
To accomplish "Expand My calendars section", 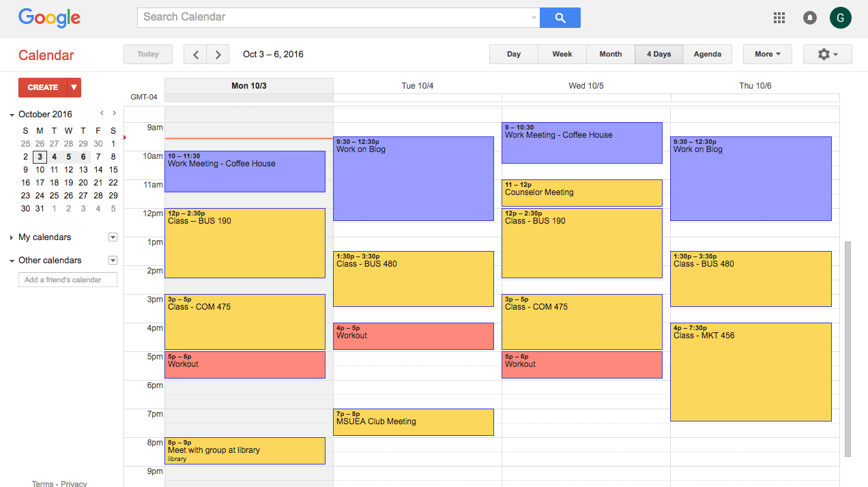I will click(12, 237).
